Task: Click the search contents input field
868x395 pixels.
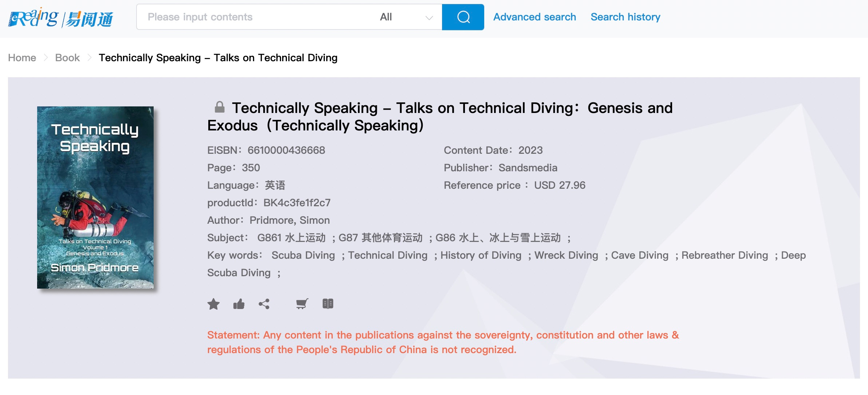Action: pos(255,17)
